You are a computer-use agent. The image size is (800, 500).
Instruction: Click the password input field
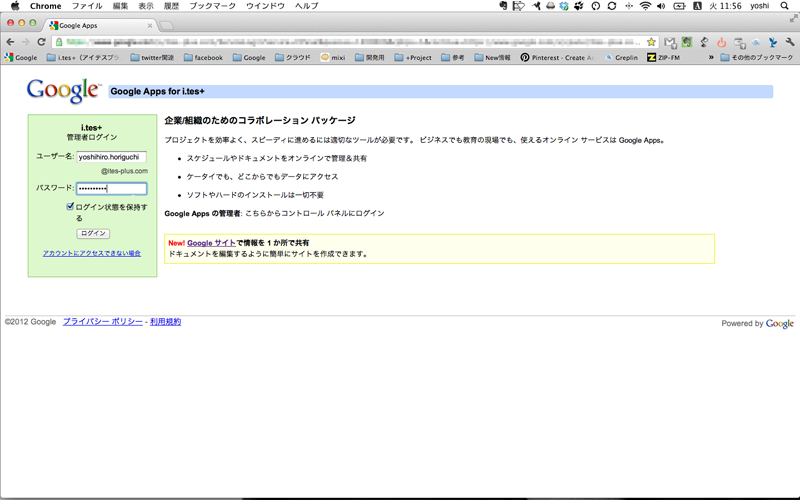[x=111, y=188]
